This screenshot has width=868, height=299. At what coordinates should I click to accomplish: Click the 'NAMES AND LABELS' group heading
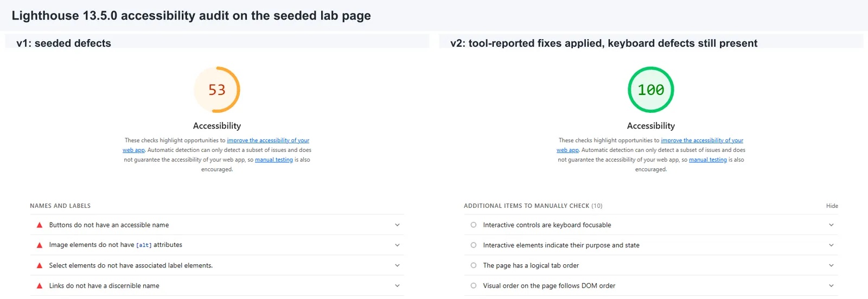click(x=60, y=206)
